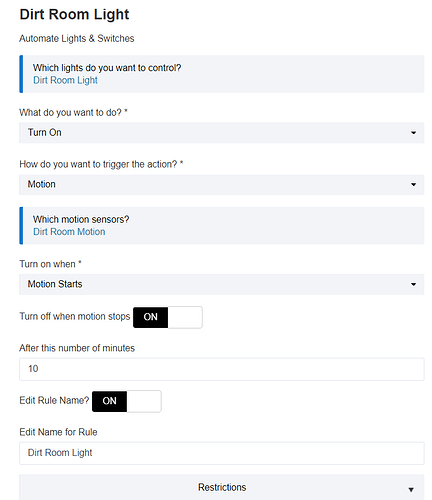Click the Motion Starts dropdown caret arrow
432x500 pixels.
413,284
